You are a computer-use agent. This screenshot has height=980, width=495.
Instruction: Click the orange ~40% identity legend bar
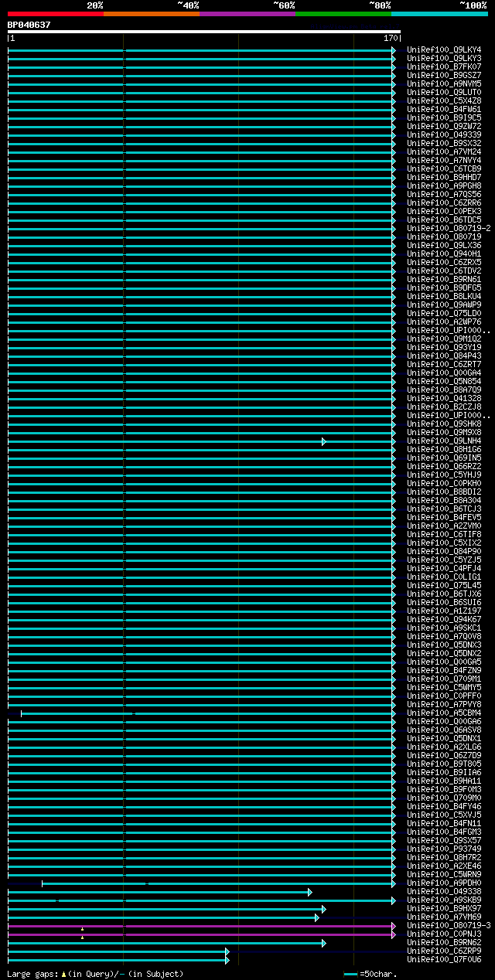point(152,13)
